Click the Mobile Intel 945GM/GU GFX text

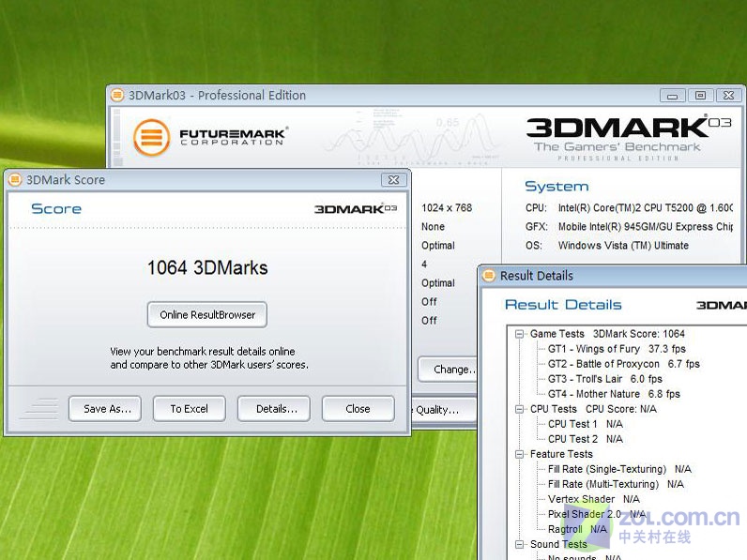pos(645,227)
